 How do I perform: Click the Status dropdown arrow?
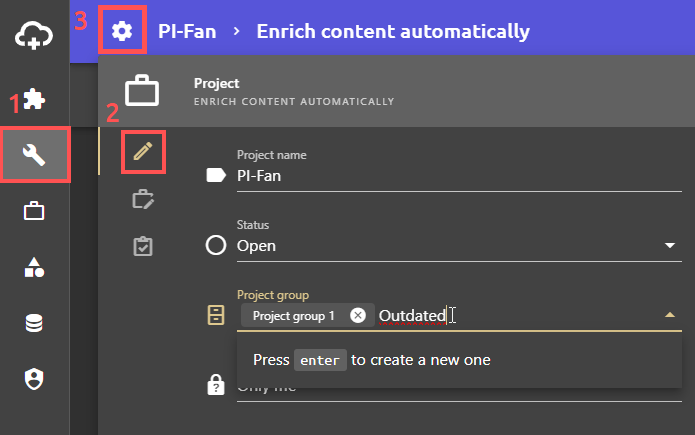point(670,246)
